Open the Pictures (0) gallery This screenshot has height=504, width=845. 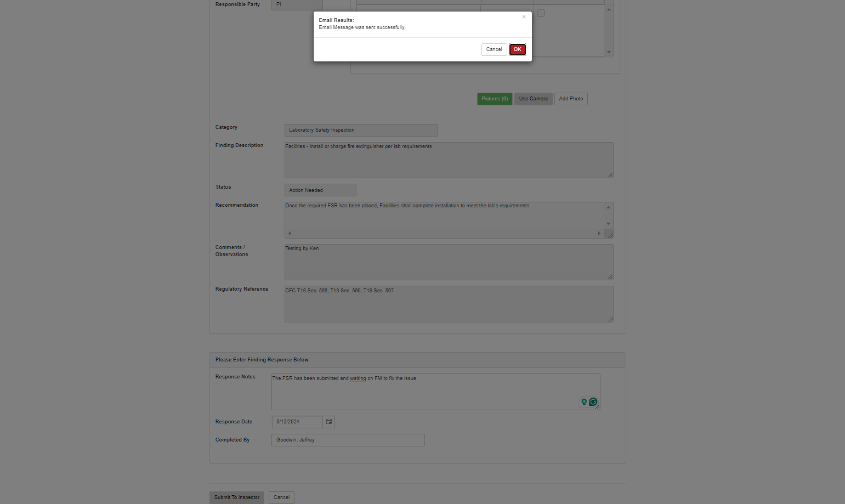[x=495, y=99]
